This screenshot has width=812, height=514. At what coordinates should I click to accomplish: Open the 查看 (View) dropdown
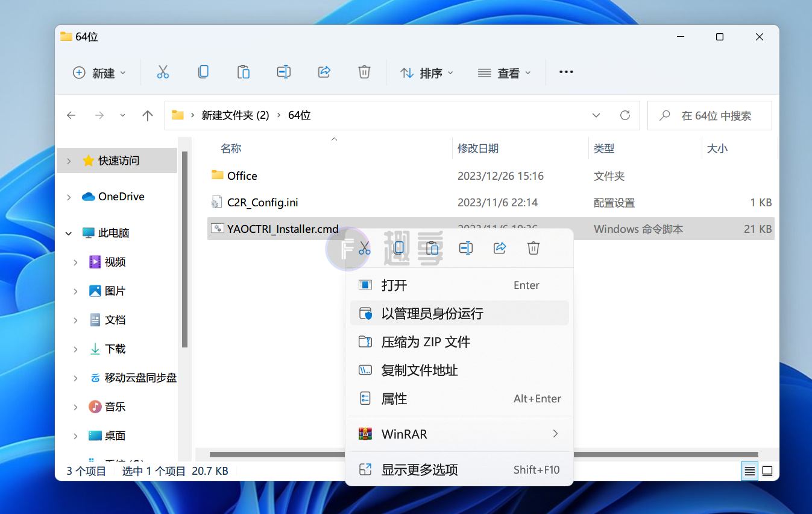pyautogui.click(x=505, y=72)
